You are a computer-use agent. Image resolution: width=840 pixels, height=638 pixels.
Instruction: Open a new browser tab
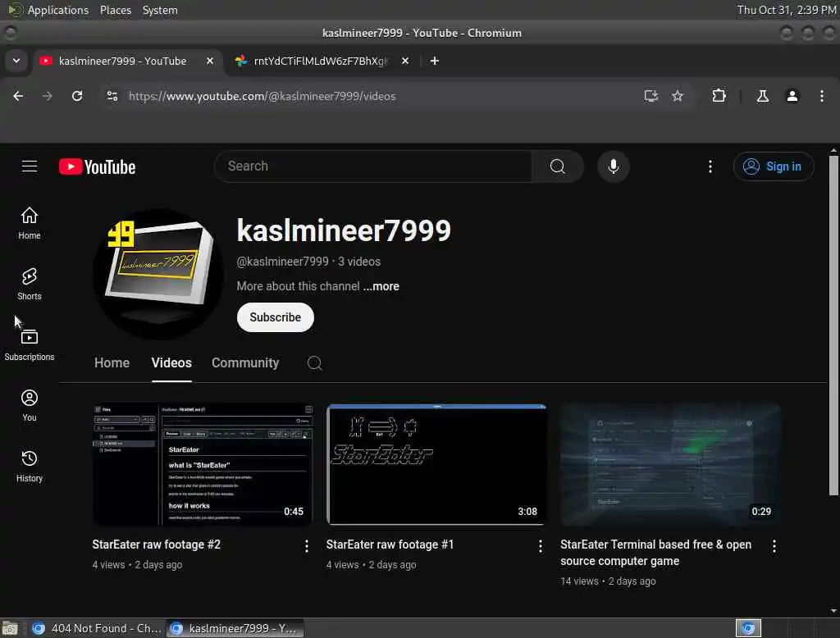(435, 61)
